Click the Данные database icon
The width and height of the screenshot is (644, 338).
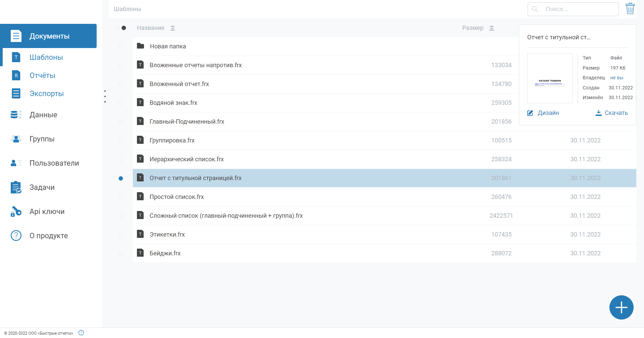(16, 115)
